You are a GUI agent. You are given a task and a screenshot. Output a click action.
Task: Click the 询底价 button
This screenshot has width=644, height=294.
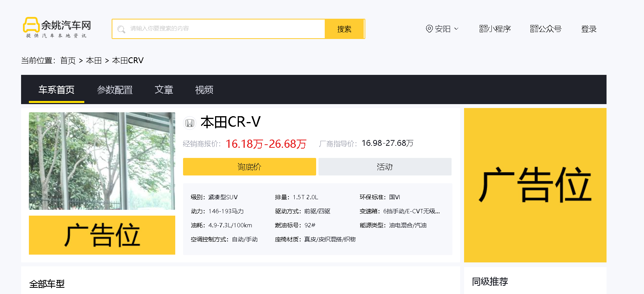click(249, 166)
